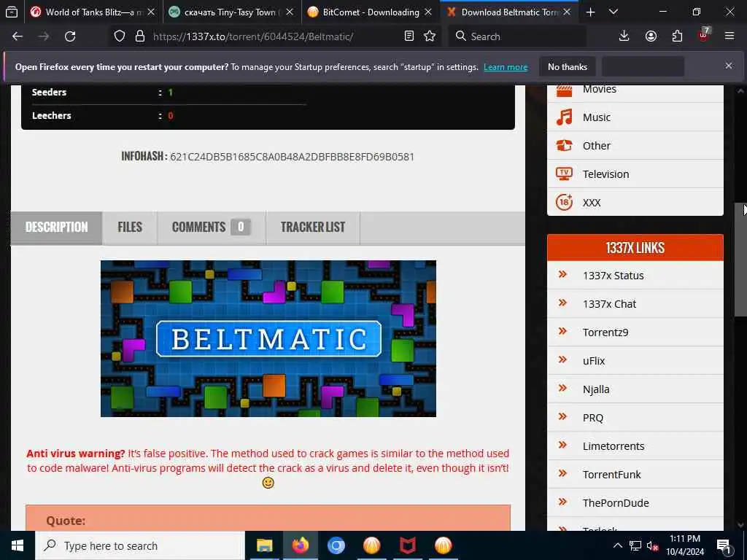Open the blue Chromium browser taskbar icon
Screen dimensions: 747x560
coord(336,545)
